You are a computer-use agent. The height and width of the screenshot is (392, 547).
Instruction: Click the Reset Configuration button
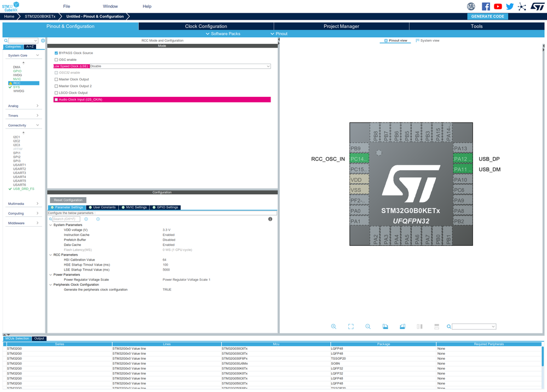tap(68, 200)
